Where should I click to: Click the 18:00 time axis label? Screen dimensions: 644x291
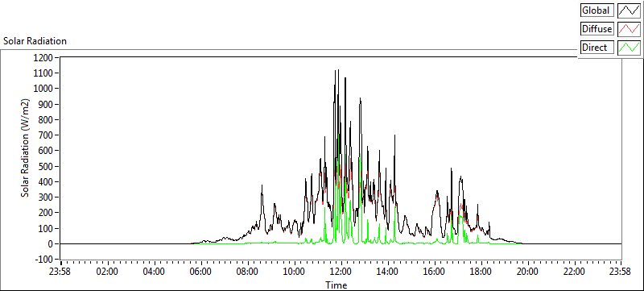click(481, 272)
